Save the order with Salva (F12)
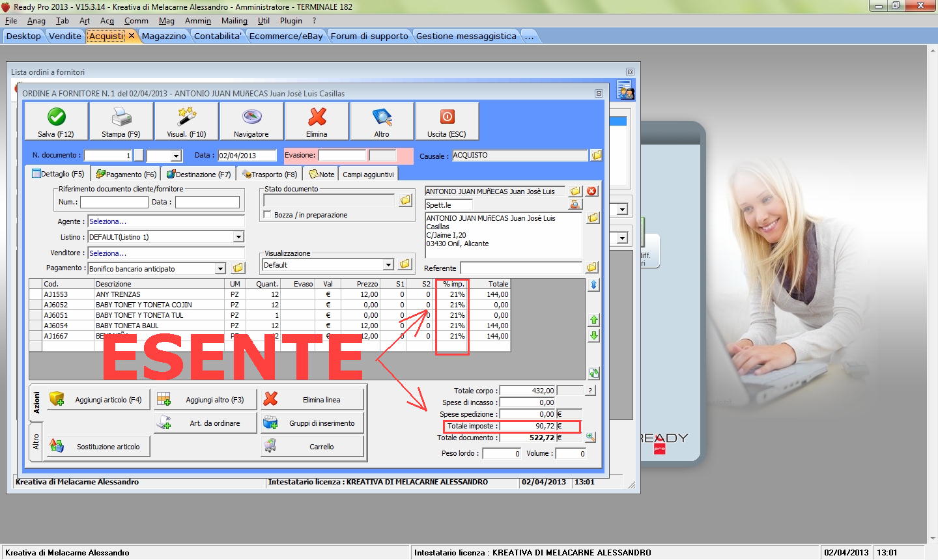Viewport: 938px width, 560px height. [x=56, y=121]
